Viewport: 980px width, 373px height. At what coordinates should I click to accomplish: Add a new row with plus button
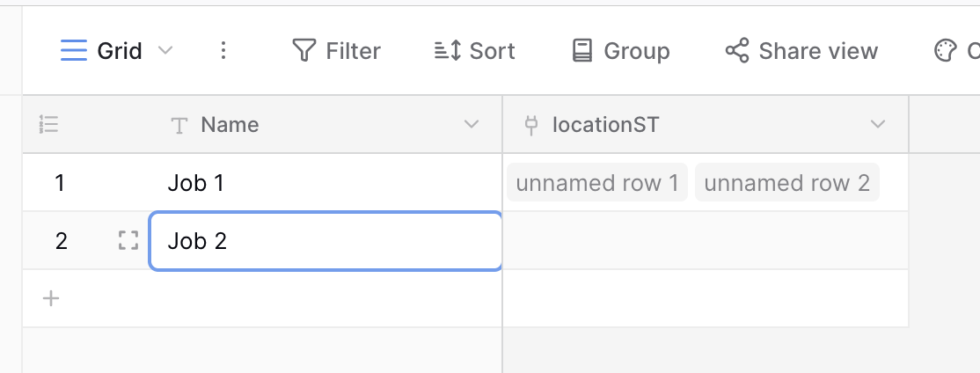click(x=51, y=298)
